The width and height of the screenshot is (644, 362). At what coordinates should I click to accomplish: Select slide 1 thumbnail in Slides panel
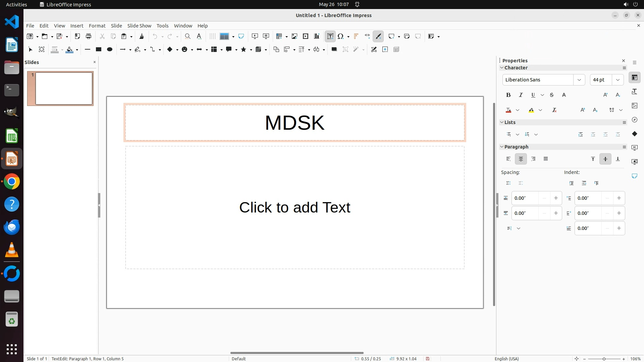[64, 88]
